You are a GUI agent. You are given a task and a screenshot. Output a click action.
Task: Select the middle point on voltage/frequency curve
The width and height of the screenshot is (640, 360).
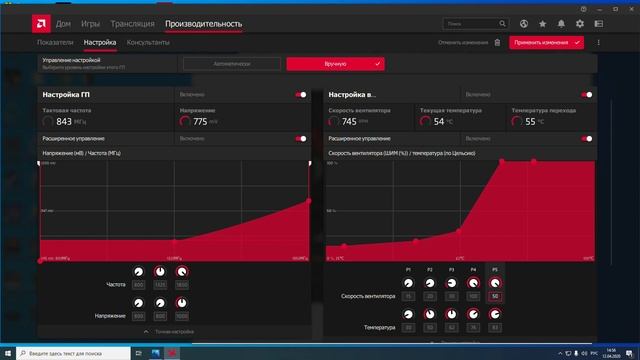[x=174, y=242]
